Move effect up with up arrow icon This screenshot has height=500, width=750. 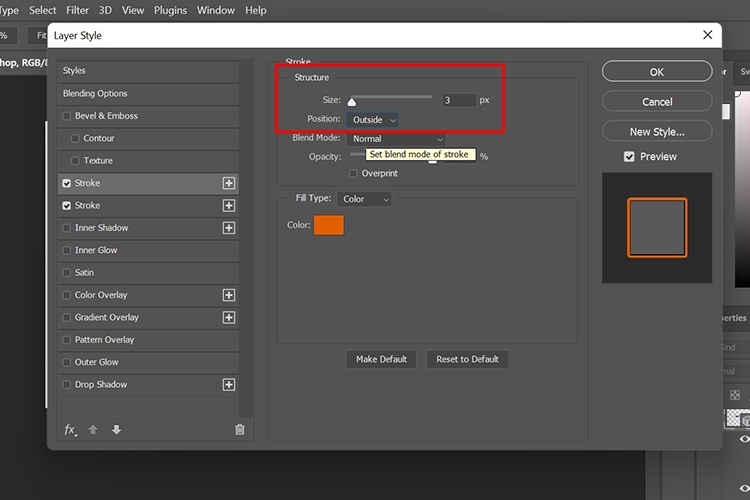click(93, 430)
